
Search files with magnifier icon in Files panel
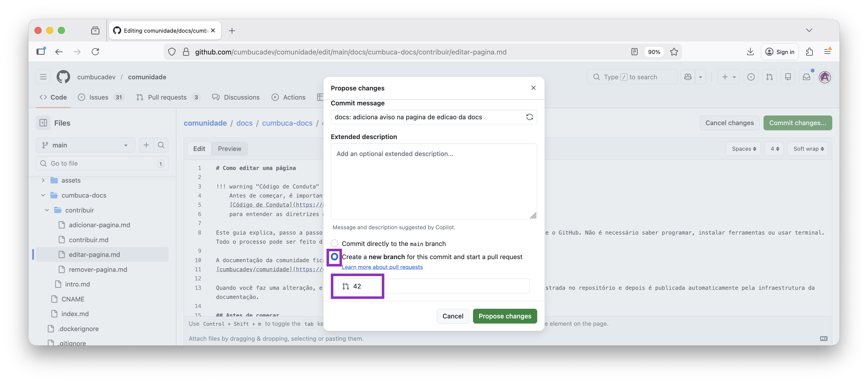[x=161, y=145]
